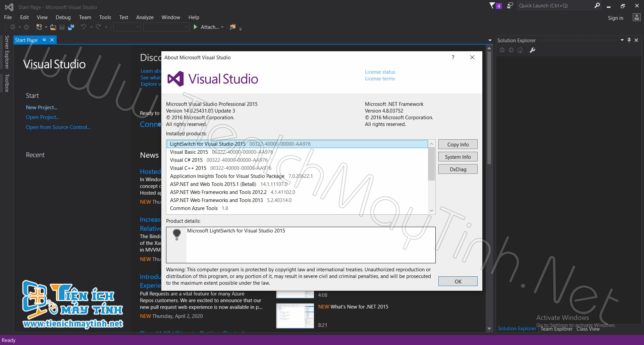Screen dimensions: 644x345
Task: Click the Visual Studio logo in title bar
Action: 9,7
